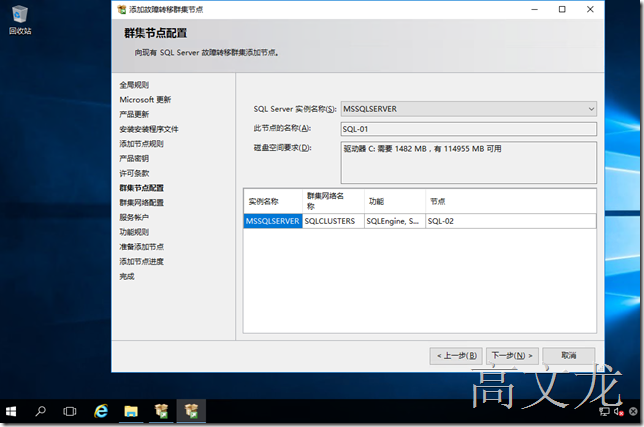Screen dimensions: 644x427
Task: Click the network tray icon
Action: [604, 411]
